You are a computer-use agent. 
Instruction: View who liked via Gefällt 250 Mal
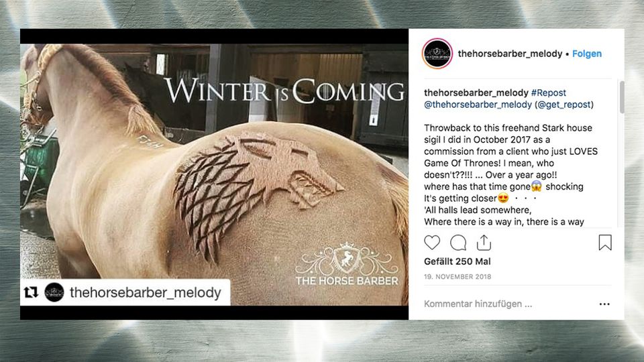pyautogui.click(x=457, y=261)
